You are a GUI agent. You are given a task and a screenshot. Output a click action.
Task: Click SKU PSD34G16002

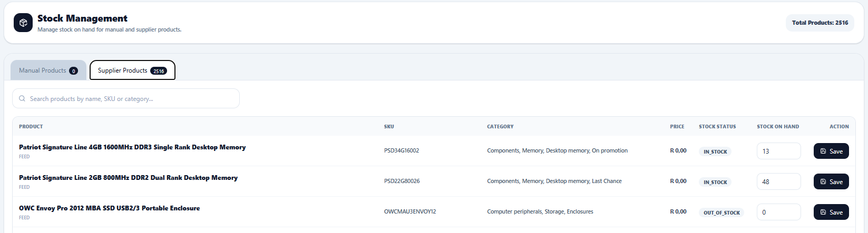tap(402, 150)
